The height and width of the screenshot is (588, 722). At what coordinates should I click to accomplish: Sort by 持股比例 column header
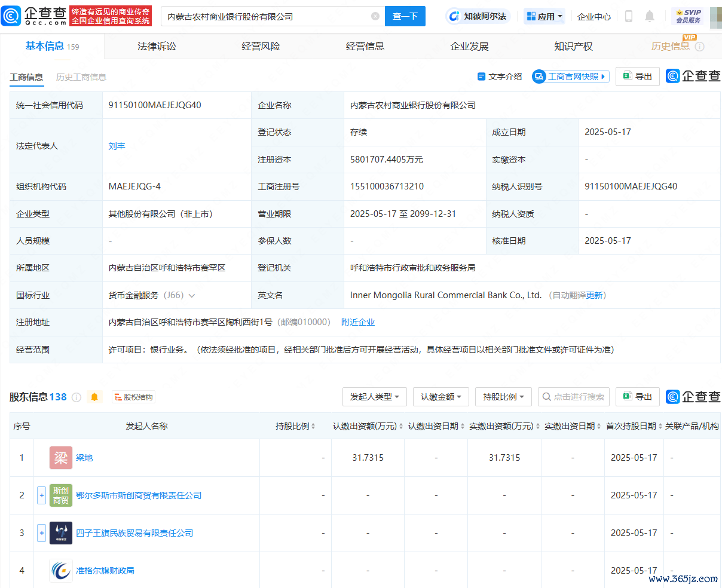(x=295, y=426)
